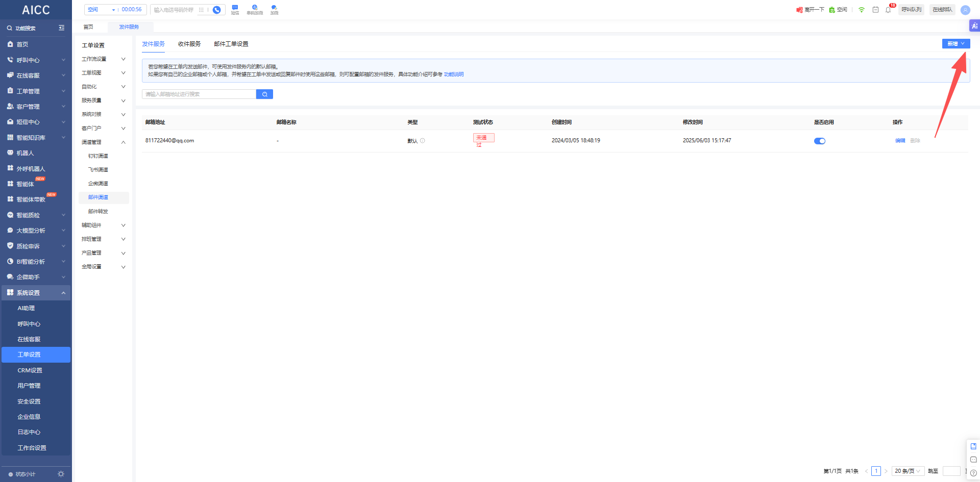Click the user avatar icon
This screenshot has width=980, height=482.
pyautogui.click(x=965, y=10)
